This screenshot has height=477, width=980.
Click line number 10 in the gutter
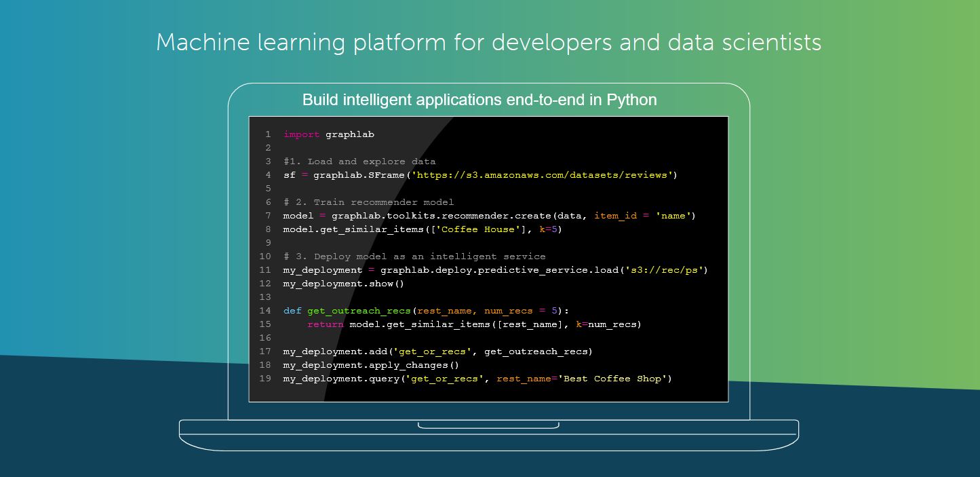pyautogui.click(x=264, y=256)
